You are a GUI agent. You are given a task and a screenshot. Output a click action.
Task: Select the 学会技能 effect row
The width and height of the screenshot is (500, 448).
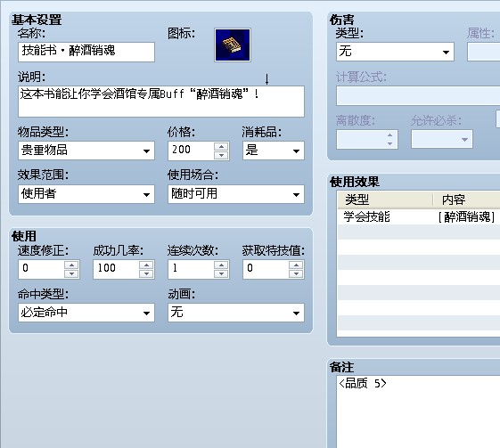pyautogui.click(x=418, y=216)
